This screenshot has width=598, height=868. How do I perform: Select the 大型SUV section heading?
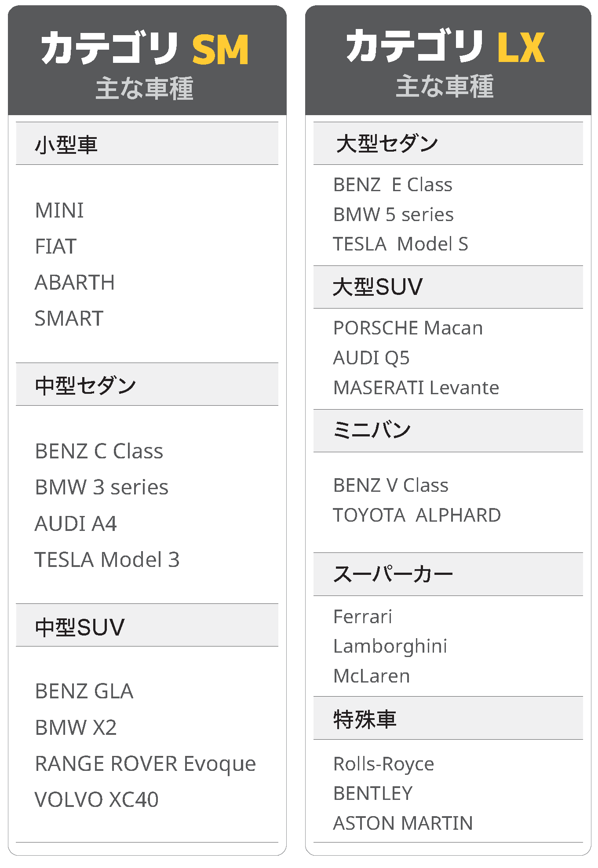pyautogui.click(x=448, y=287)
